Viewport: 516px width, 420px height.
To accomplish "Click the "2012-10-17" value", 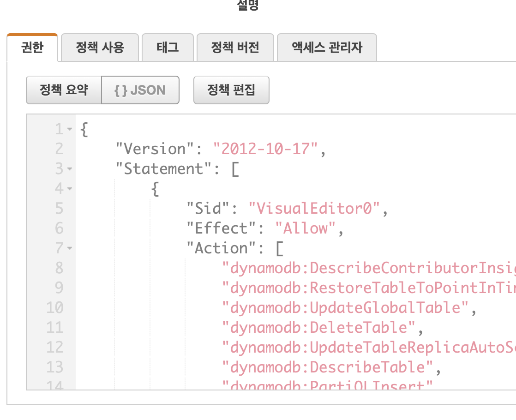I will pyautogui.click(x=265, y=149).
